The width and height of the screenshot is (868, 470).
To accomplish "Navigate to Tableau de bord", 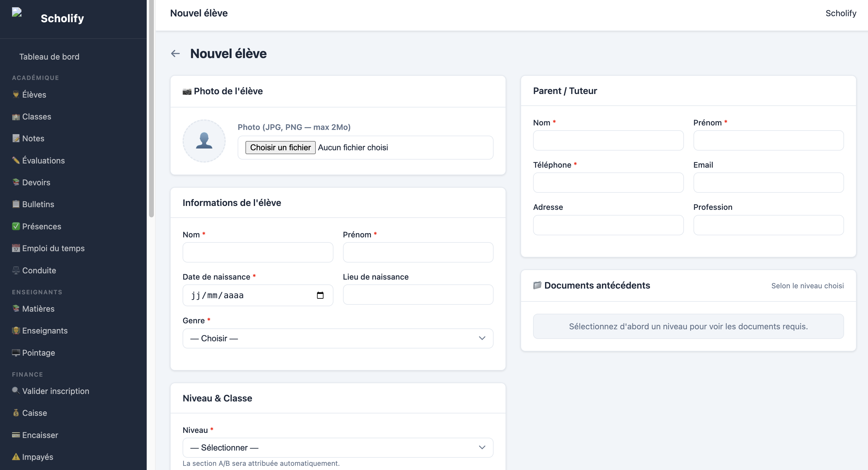I will 49,57.
